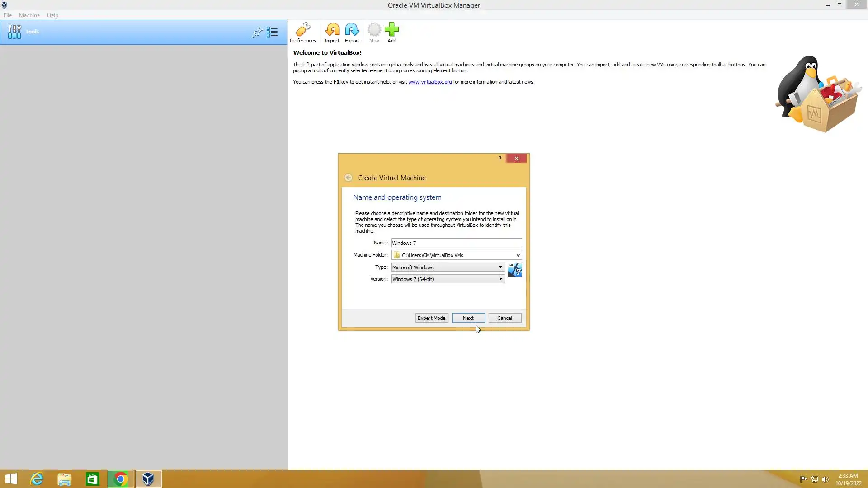Switch to Expert Mode
Screen dimensions: 868x488
pyautogui.click(x=431, y=318)
